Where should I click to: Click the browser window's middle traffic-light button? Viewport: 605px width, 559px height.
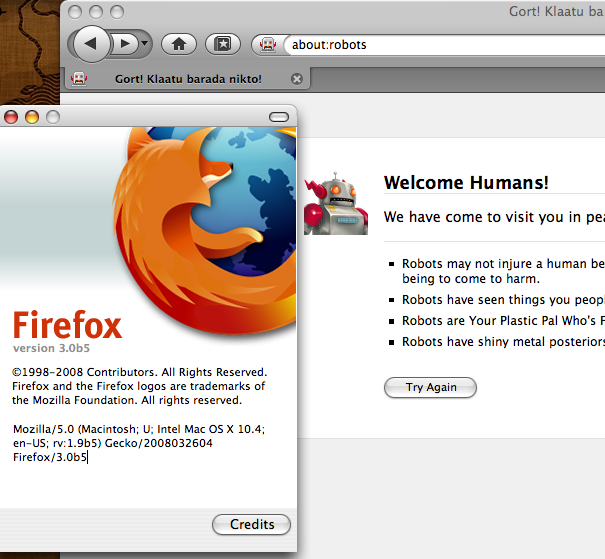96,12
